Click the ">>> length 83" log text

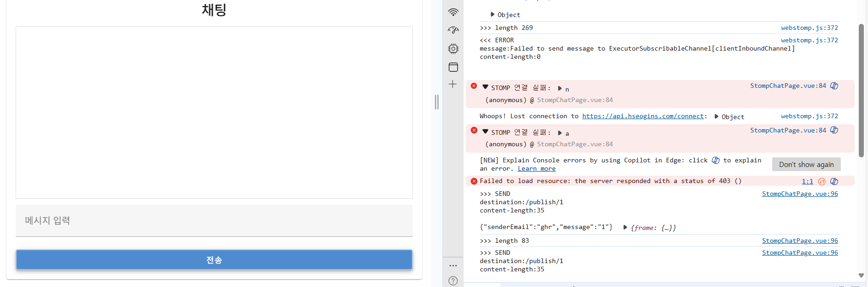pyautogui.click(x=504, y=241)
